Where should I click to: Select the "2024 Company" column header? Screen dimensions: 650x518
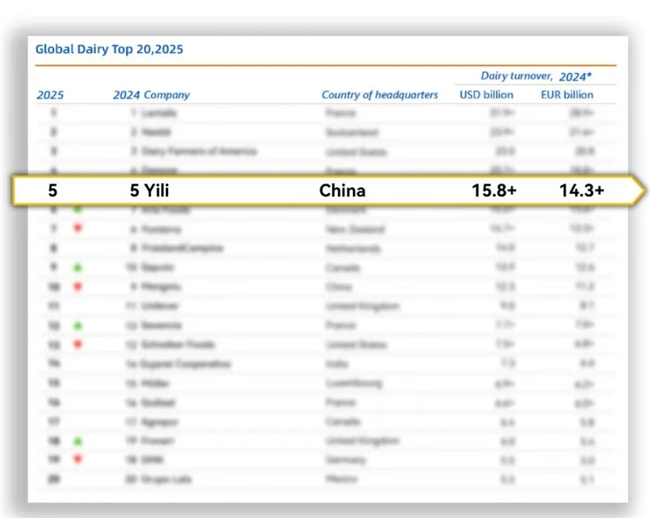point(151,95)
